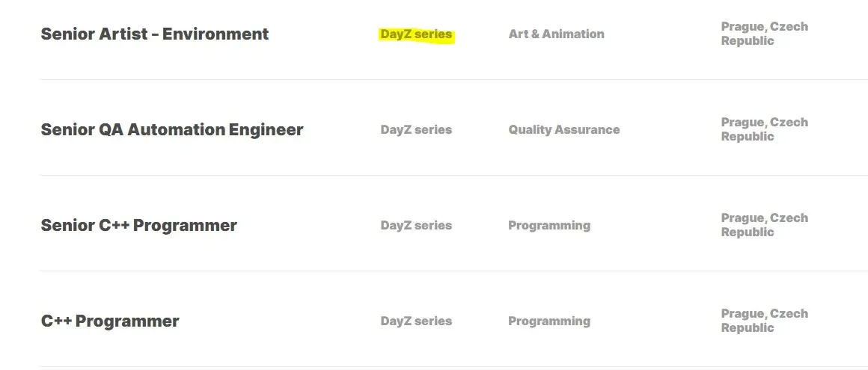Click the yellow highlighted DayZ series label
Viewport: 868px width, 370px height.
tap(416, 34)
